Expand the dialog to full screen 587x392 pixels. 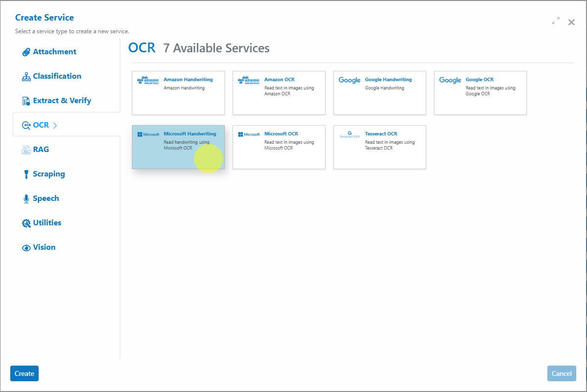pos(556,21)
